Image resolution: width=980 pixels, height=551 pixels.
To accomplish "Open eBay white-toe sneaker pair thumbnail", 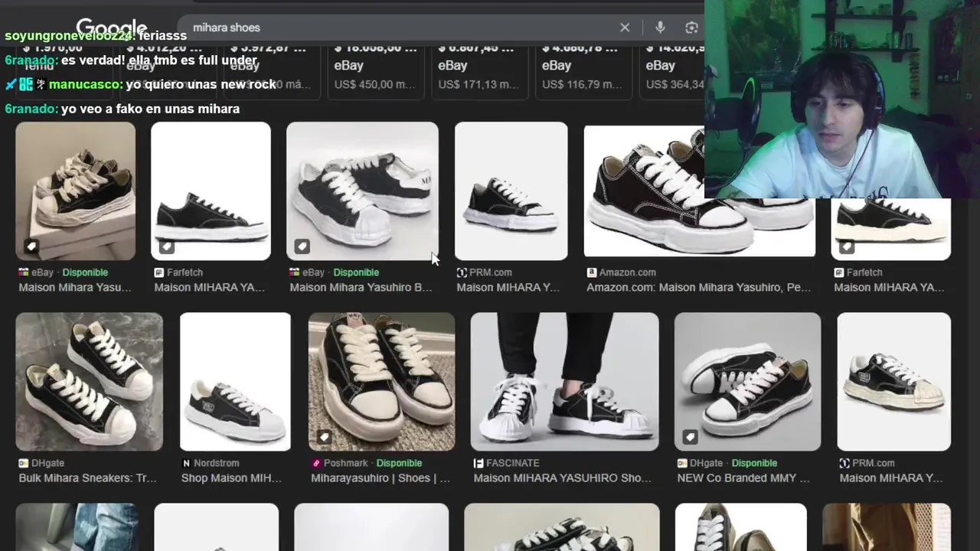I will coord(362,191).
